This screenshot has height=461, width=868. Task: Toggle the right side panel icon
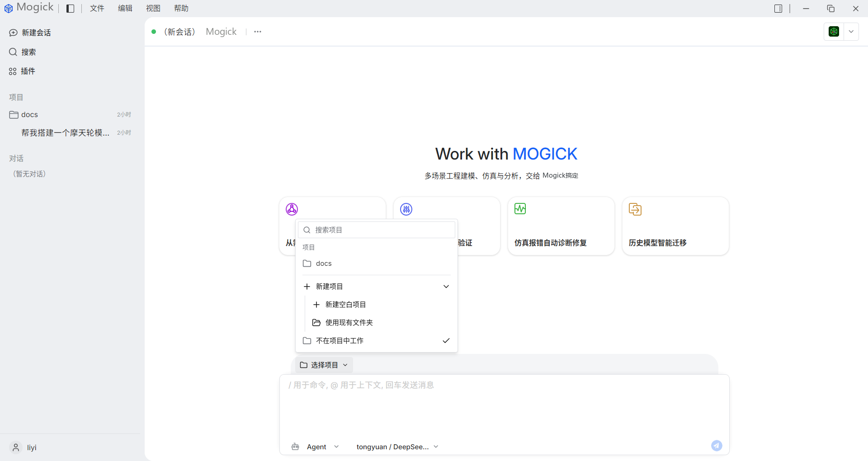pos(778,9)
